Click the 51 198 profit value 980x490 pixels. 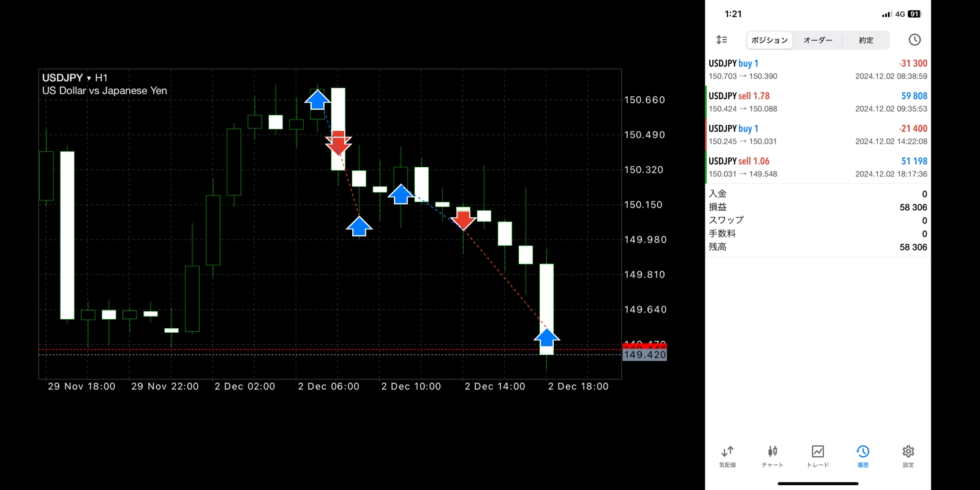click(x=914, y=161)
